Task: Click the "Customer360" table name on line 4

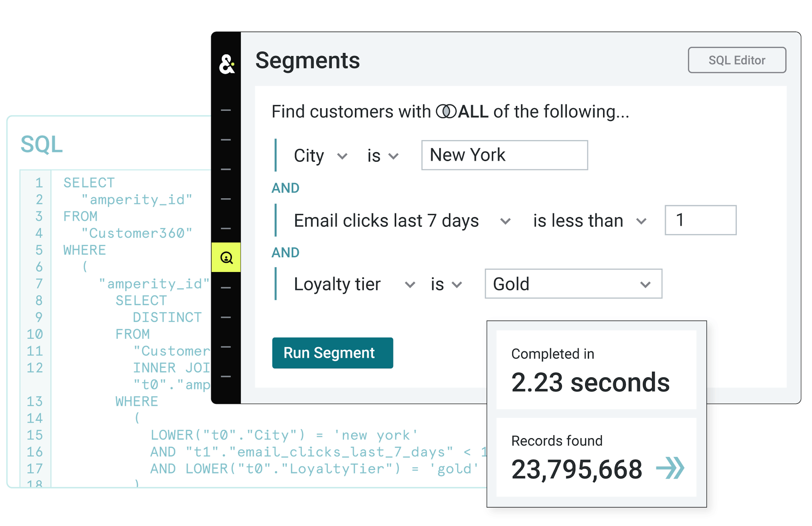Action: point(137,233)
